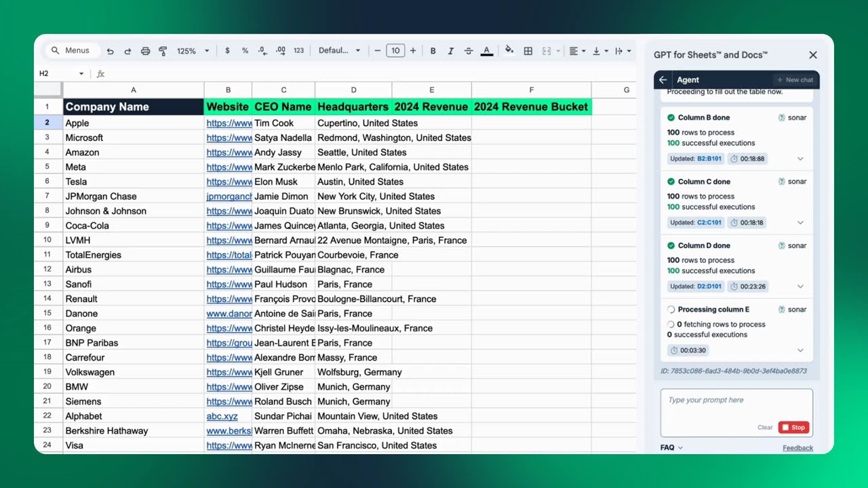Open the Feedback link
The height and width of the screenshot is (488, 868).
click(797, 447)
